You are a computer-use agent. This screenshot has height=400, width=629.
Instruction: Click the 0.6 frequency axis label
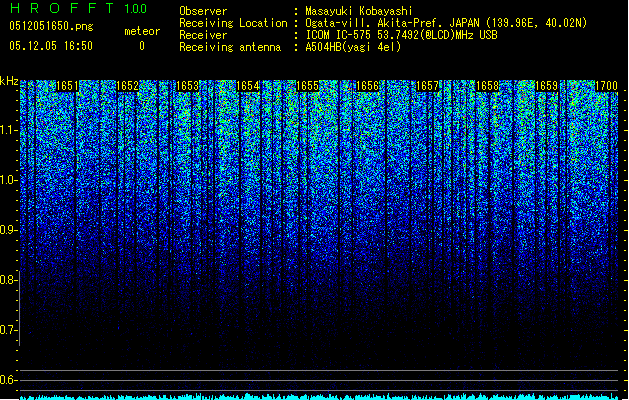coord(9,380)
